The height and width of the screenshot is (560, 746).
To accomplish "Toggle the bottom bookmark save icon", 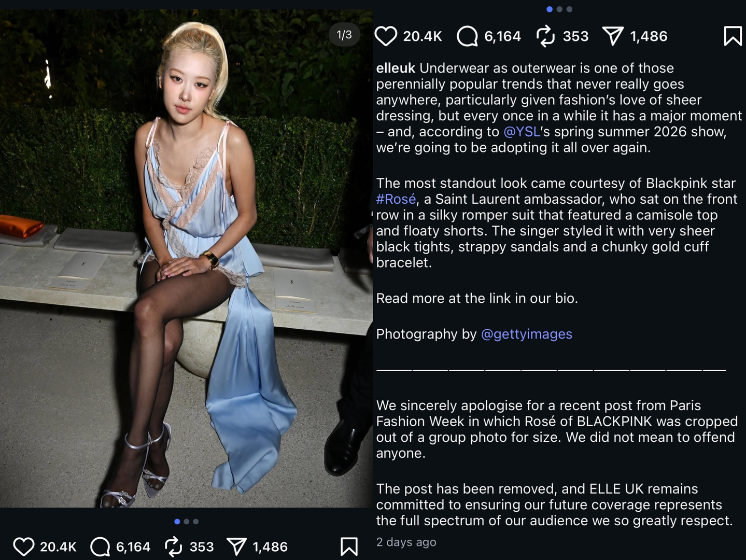I will coord(349,547).
